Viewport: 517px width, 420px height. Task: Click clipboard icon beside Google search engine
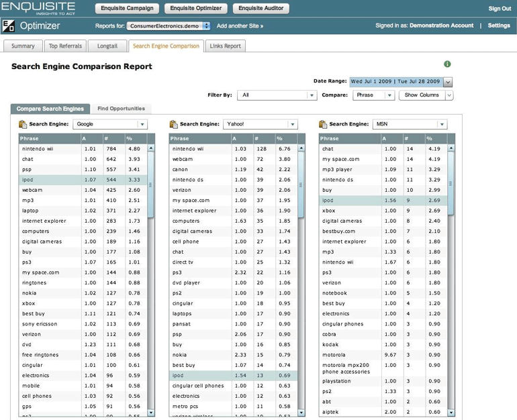(23, 124)
